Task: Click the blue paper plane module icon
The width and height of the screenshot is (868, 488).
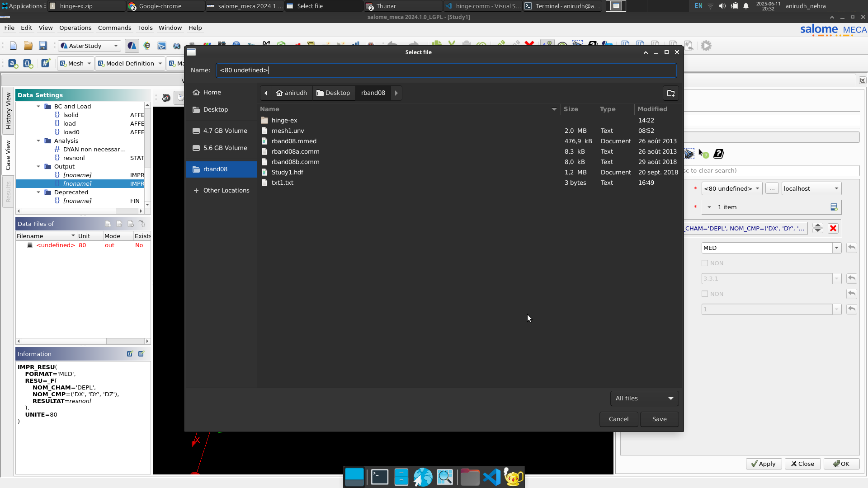Action: (162, 46)
